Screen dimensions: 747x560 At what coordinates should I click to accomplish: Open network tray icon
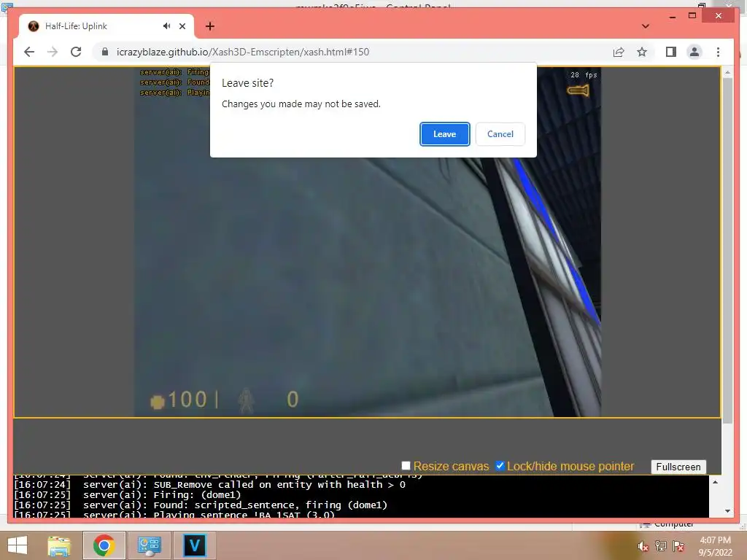pos(661,546)
